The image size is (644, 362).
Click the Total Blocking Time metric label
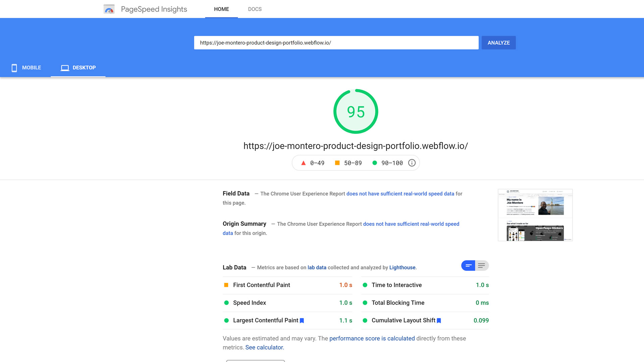pyautogui.click(x=398, y=303)
